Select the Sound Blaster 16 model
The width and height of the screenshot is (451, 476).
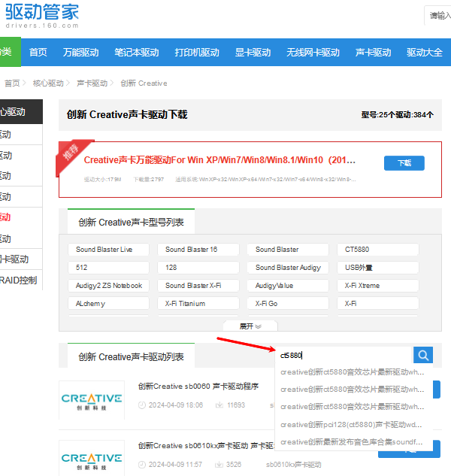coord(198,250)
